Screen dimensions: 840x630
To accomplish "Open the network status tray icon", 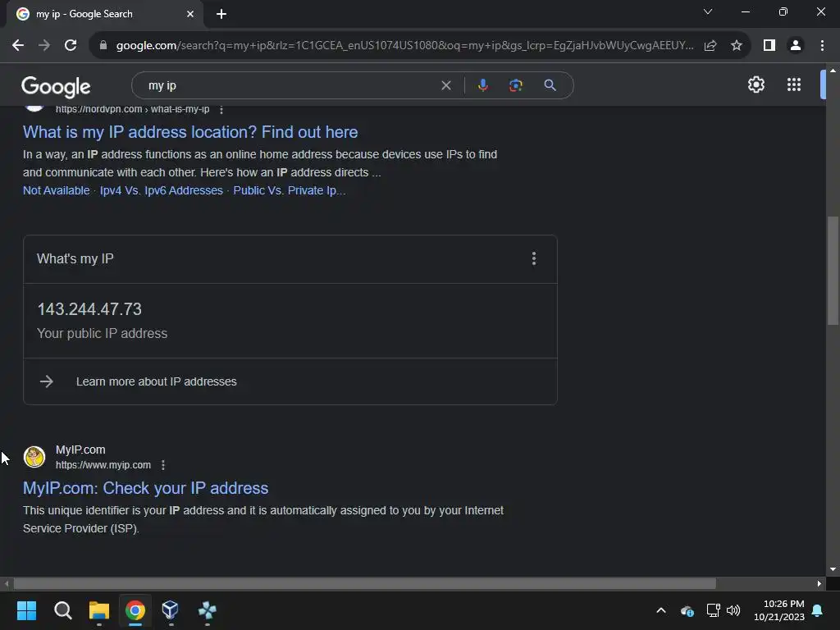I will 713,610.
